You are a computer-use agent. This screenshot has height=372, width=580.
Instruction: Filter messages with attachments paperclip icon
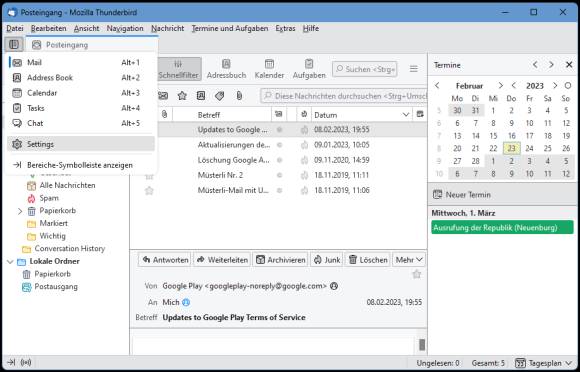(239, 96)
